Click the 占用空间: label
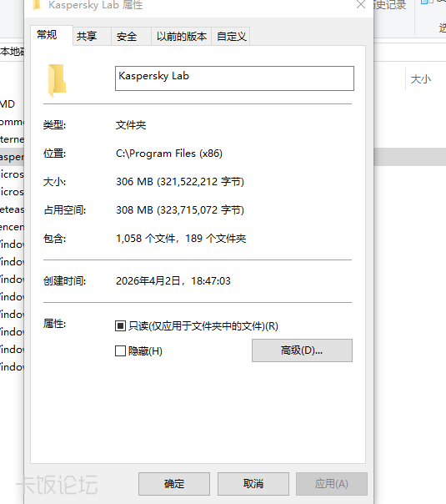 (64, 210)
